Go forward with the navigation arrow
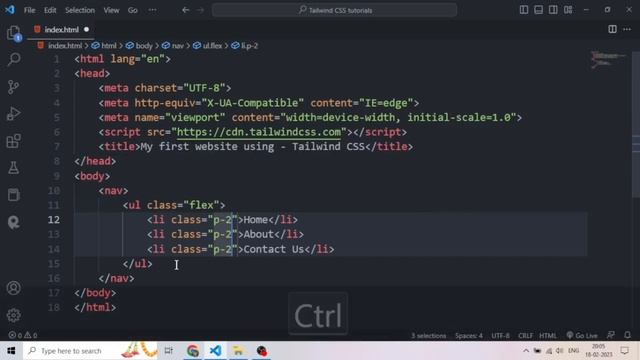The image size is (640, 360). click(200, 10)
